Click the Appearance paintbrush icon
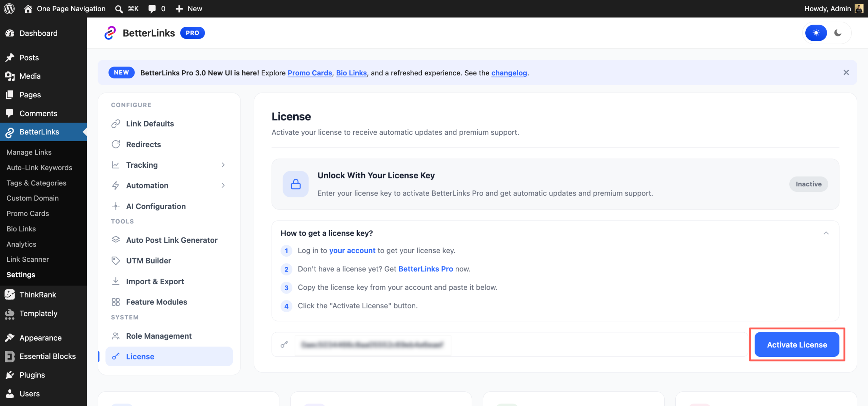Viewport: 868px width, 406px height. (10, 338)
